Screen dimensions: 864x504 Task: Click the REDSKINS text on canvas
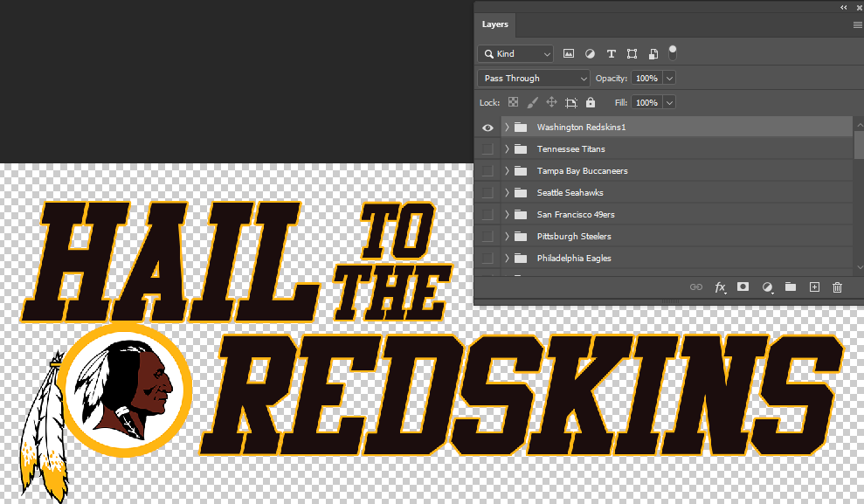point(522,395)
